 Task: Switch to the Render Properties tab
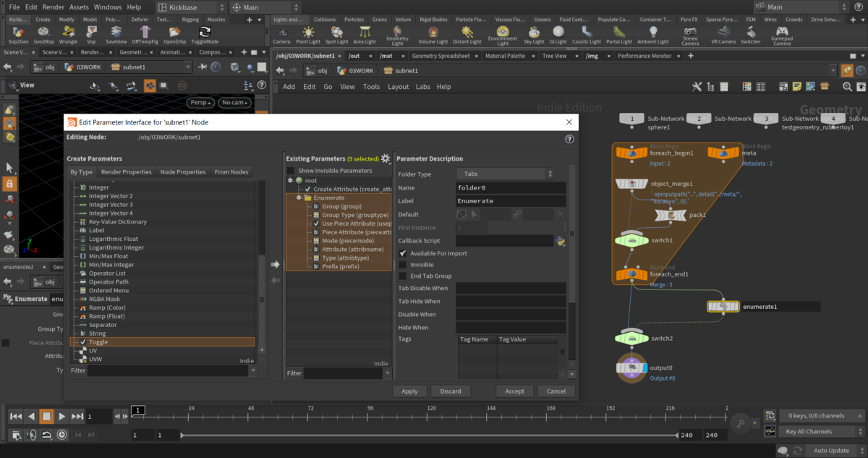[x=127, y=172]
